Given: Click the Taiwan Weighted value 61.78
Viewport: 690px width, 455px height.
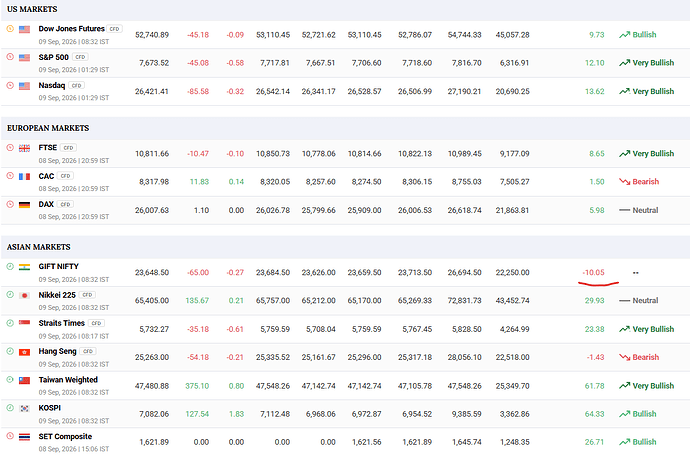Looking at the screenshot, I should (595, 386).
